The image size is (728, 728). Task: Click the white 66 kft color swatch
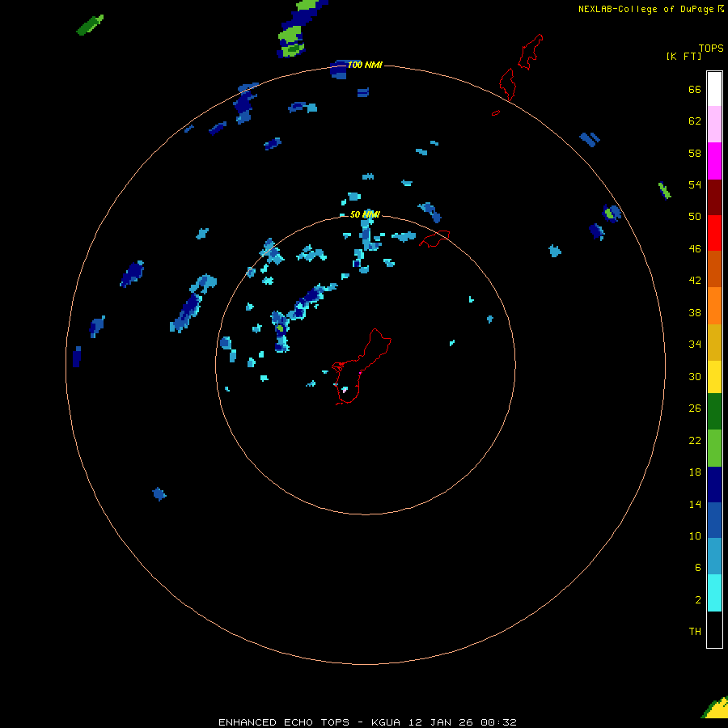tap(714, 89)
